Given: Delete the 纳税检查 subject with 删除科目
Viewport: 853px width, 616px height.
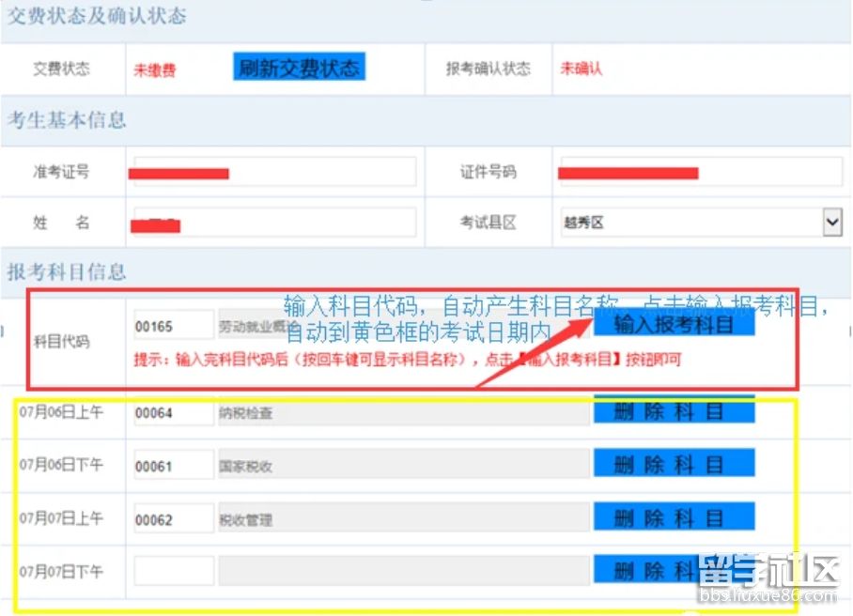Looking at the screenshot, I should [674, 412].
